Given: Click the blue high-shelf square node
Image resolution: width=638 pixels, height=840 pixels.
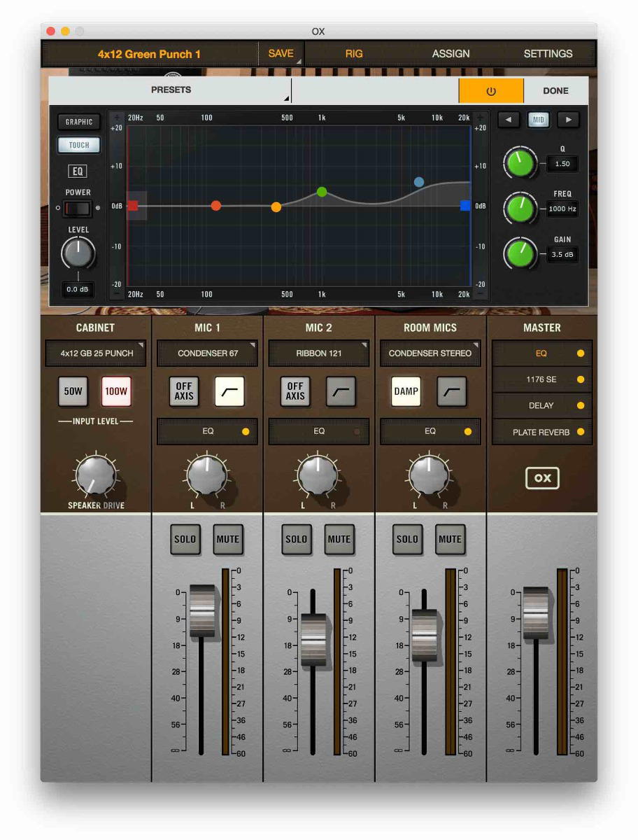Looking at the screenshot, I should coord(465,205).
